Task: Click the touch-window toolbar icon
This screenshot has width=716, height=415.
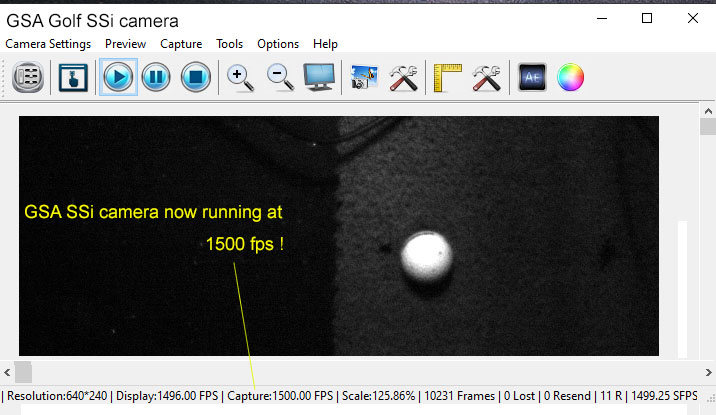Action: click(x=73, y=77)
